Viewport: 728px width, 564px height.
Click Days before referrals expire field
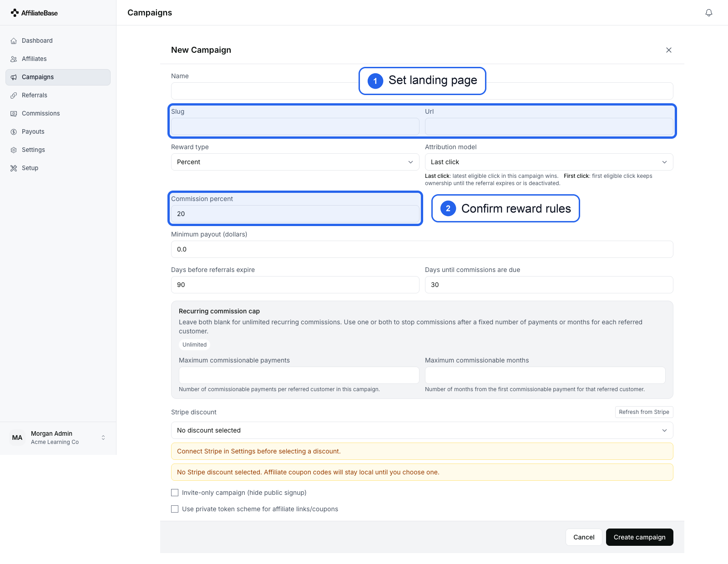tap(295, 285)
